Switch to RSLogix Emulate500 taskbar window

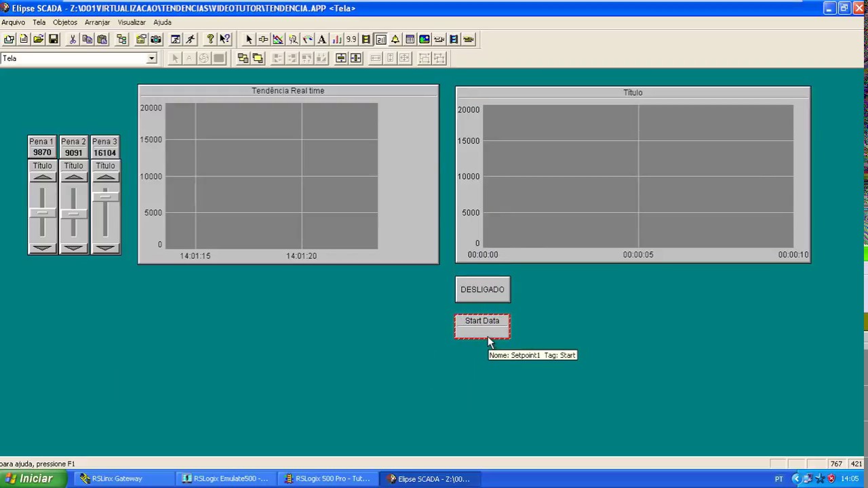click(227, 479)
